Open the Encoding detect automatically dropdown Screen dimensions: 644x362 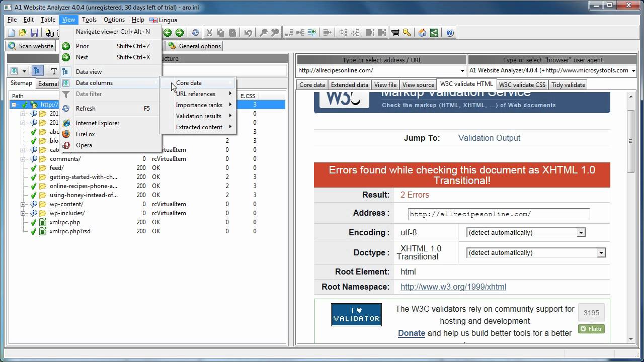tap(581, 232)
